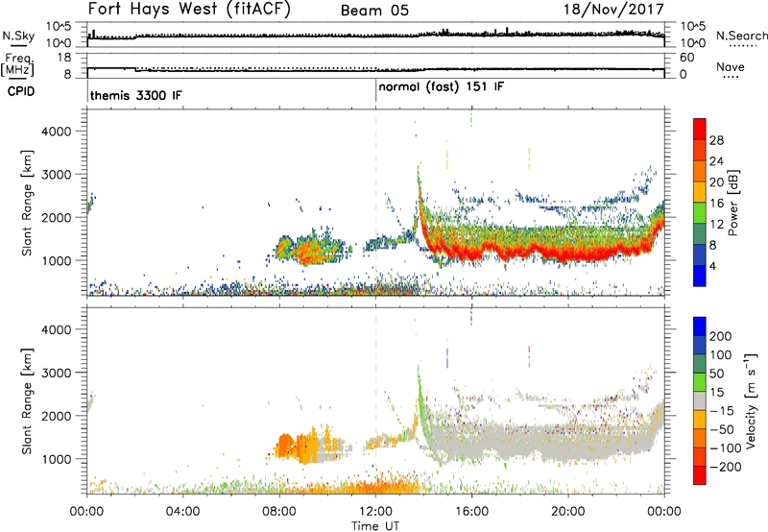Screen dimensions: 768x532
Task: Click the dark blue top of Velocity colorbar
Action: pyautogui.click(x=700, y=326)
